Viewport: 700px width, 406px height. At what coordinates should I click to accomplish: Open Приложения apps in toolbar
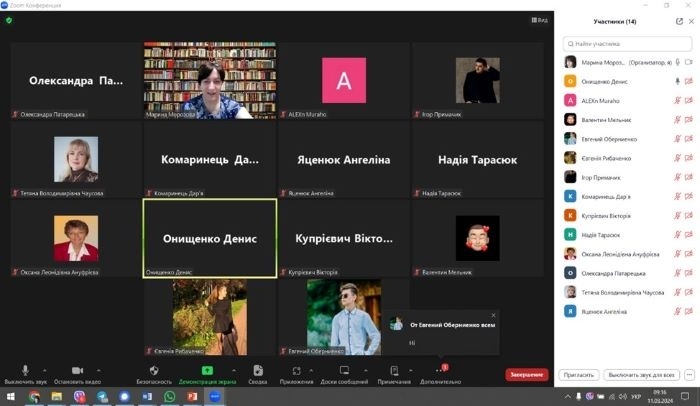296,371
